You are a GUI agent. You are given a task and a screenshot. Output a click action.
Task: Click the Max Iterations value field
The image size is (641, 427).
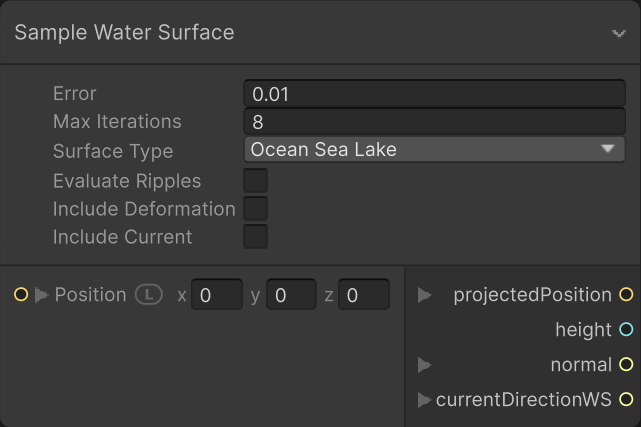tap(434, 122)
